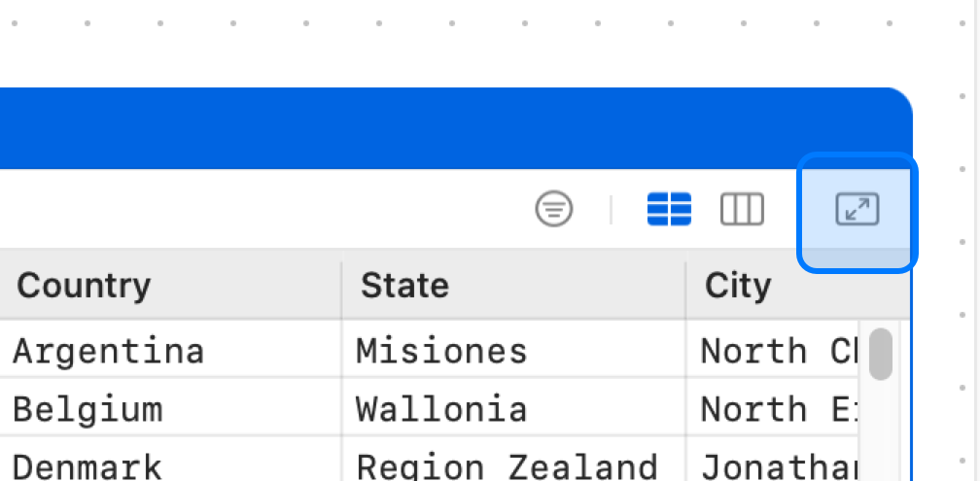Switch to the column view layout

click(x=742, y=209)
